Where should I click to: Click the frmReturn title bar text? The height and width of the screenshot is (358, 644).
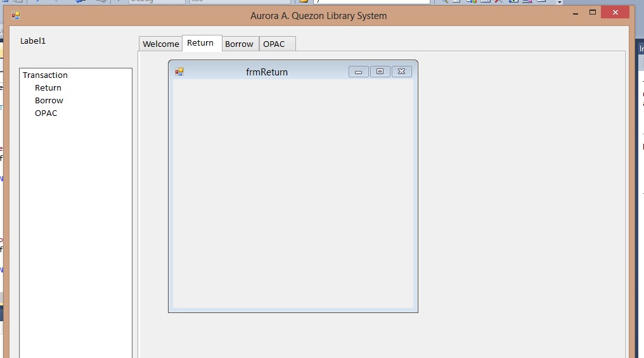267,72
